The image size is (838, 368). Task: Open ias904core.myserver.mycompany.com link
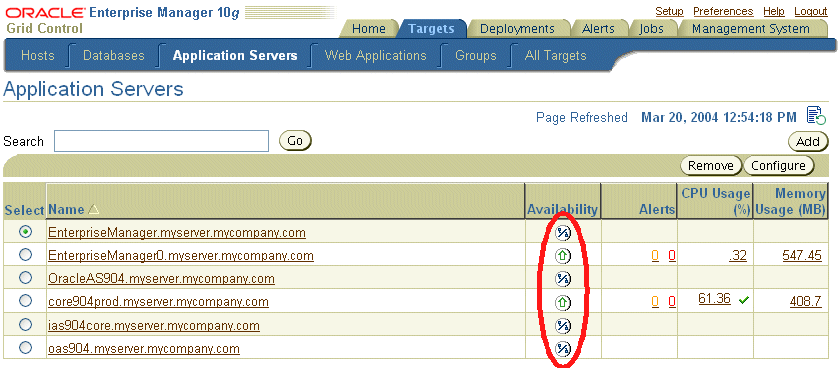point(154,325)
